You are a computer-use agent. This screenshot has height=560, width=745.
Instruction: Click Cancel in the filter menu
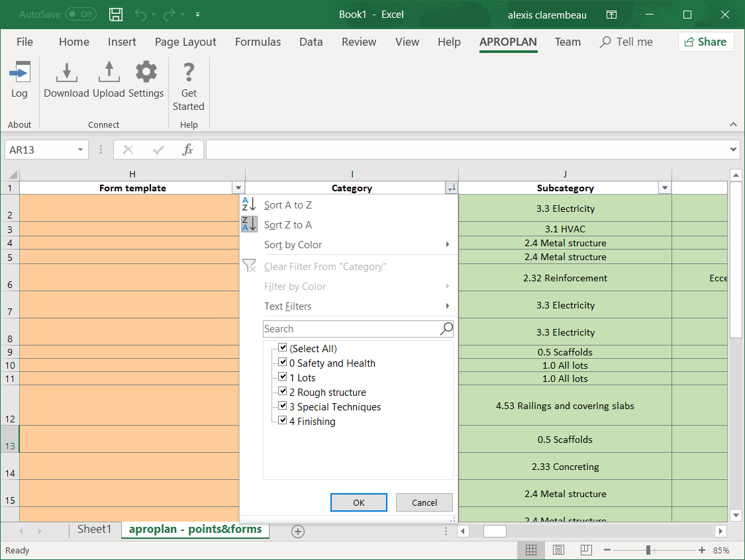click(x=424, y=502)
